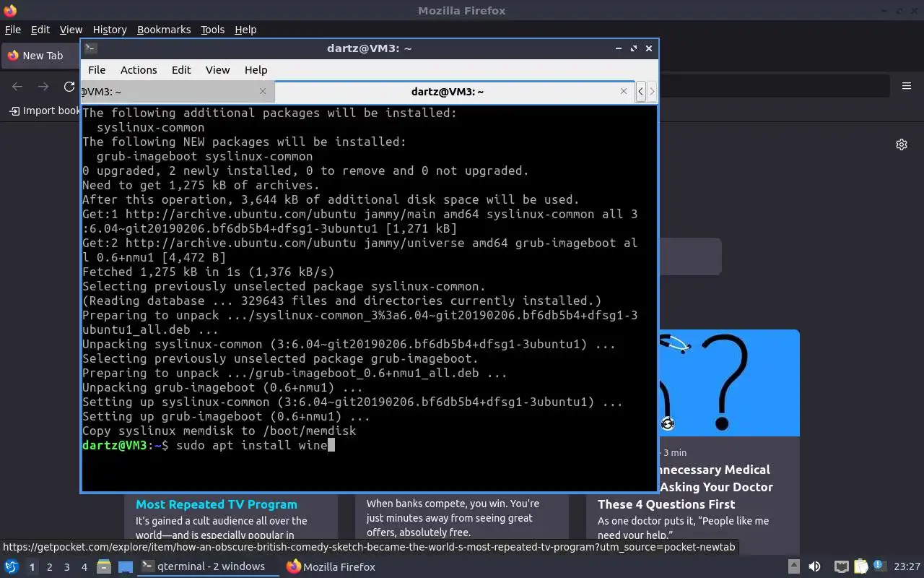Viewport: 924px width, 578px height.
Task: Open the update notifier tray icon
Action: click(879, 566)
